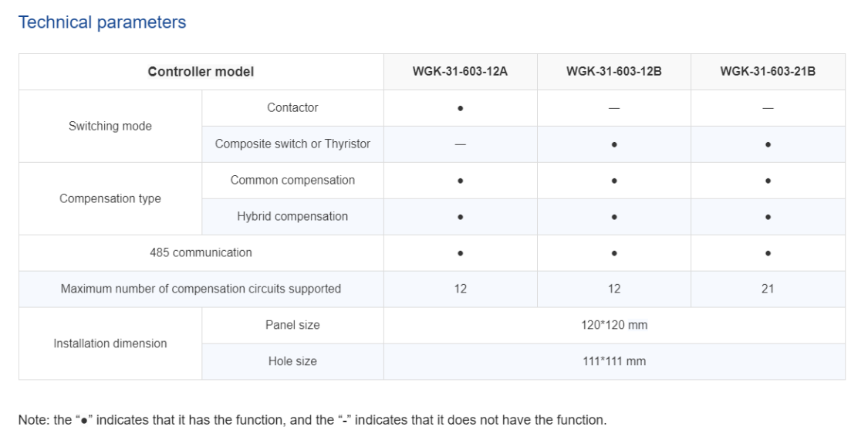
Task: Click the 111*111 mm value
Action: tap(614, 361)
